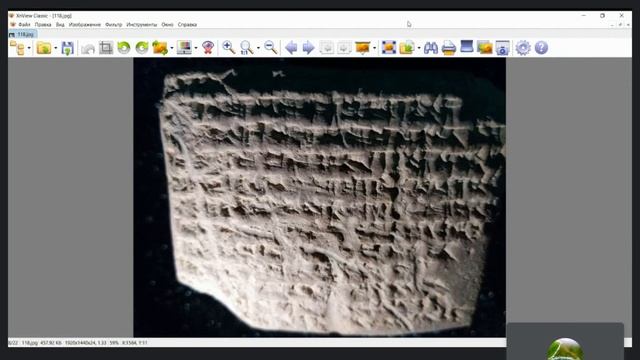This screenshot has width=640, height=360.
Task: Expand dropdown arrow beside Zoom 1:1 icon
Action: [x=258, y=48]
